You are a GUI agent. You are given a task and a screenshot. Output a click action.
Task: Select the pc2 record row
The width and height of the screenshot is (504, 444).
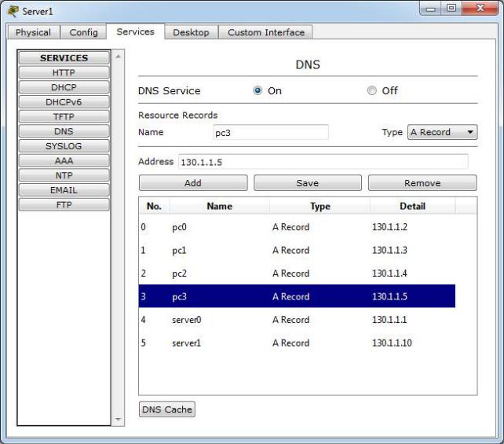point(297,273)
